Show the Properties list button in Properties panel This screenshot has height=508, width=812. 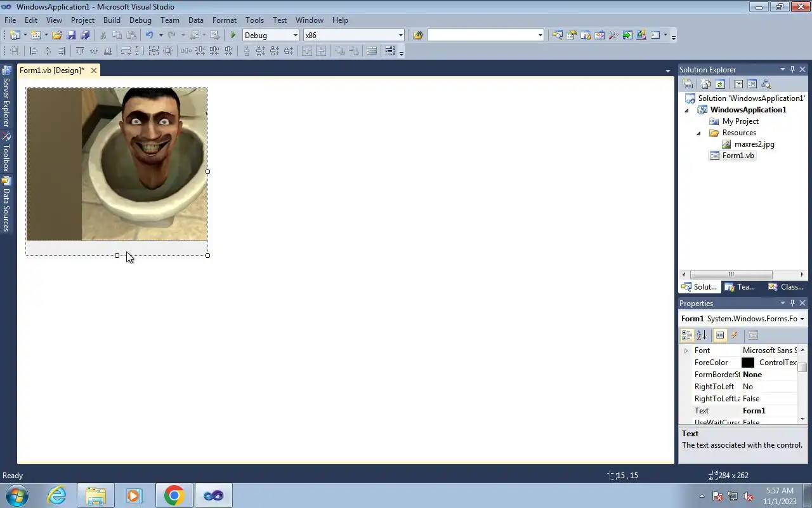pyautogui.click(x=720, y=335)
